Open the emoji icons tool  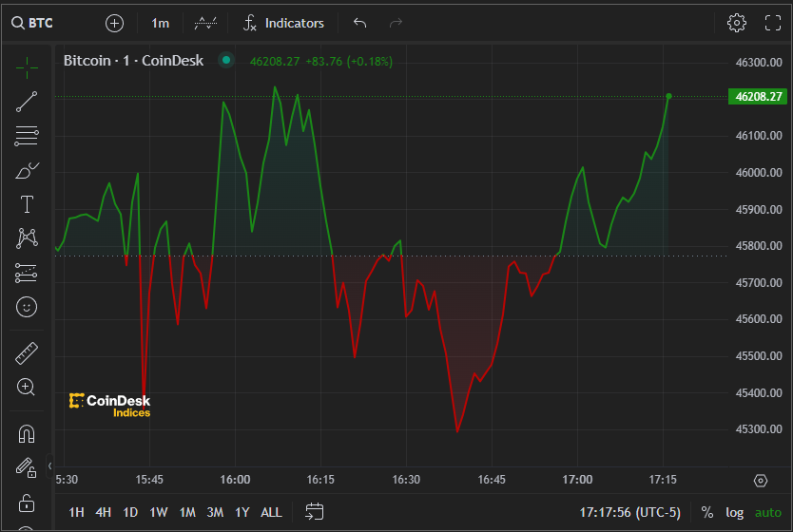point(27,307)
